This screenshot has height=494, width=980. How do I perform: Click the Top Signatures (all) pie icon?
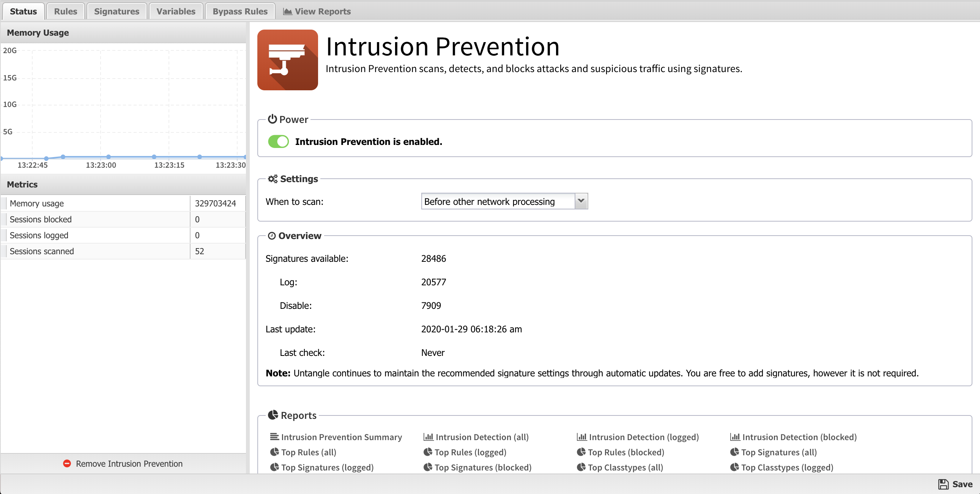click(734, 452)
